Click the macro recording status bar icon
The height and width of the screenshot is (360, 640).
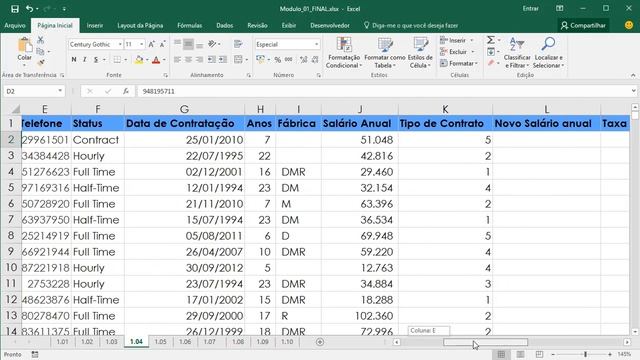point(35,355)
